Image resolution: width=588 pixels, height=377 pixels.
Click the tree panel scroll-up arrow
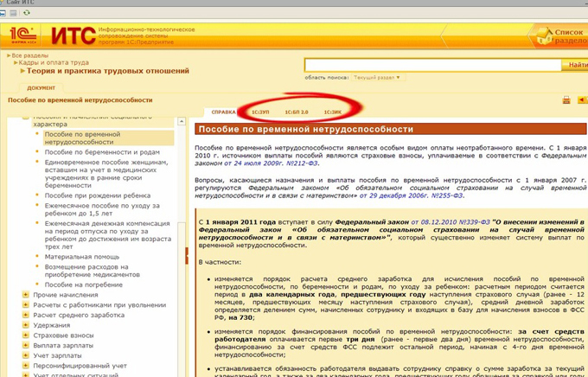click(x=182, y=122)
